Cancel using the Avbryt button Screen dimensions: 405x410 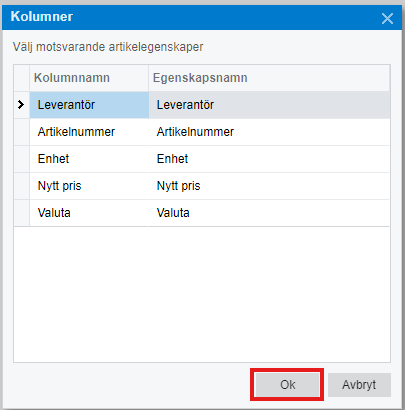click(x=359, y=385)
